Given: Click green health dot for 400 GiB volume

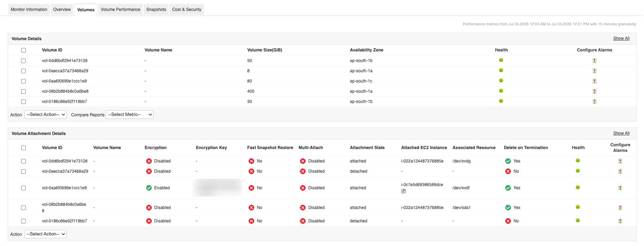Looking at the screenshot, I should (x=501, y=91).
